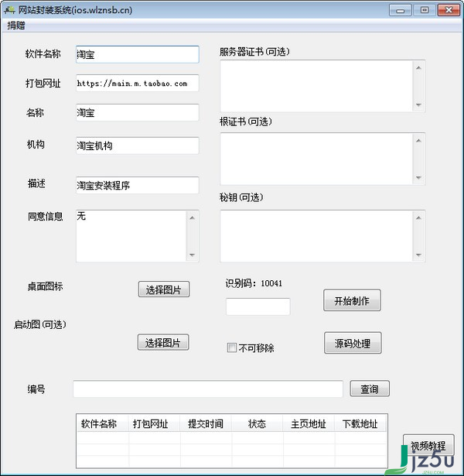Click the 查询 button

(370, 389)
